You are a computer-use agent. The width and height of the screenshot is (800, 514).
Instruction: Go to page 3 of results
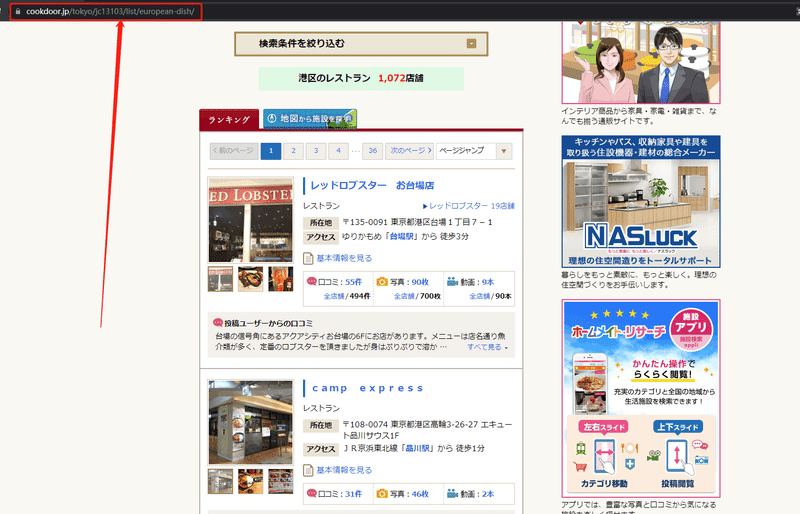point(316,151)
